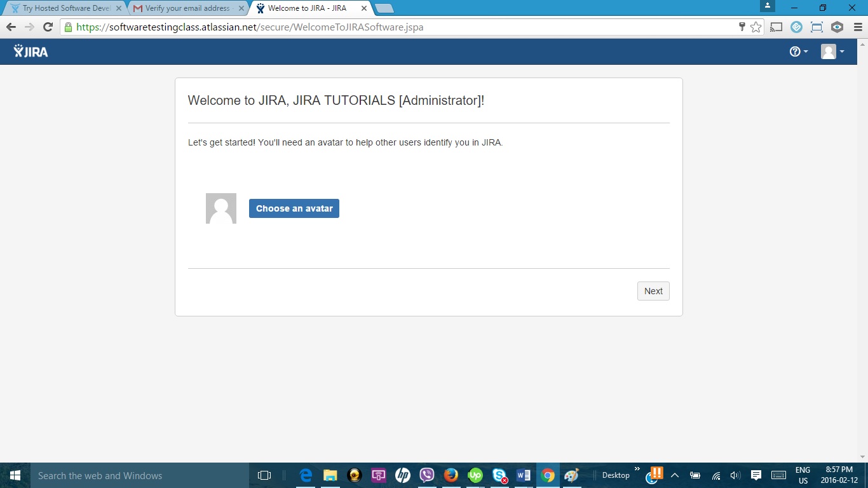Open the user profile avatar menu
The height and width of the screenshot is (488, 868).
click(832, 51)
